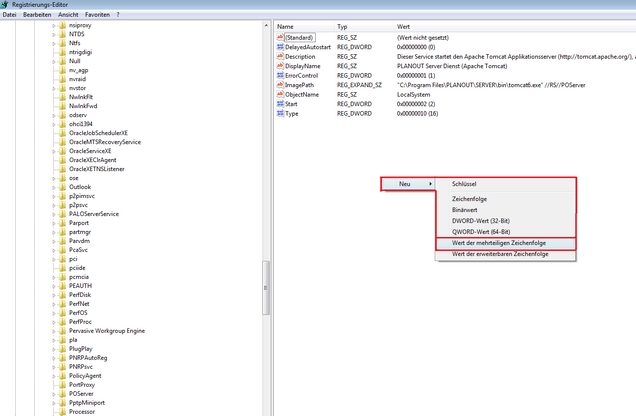
Task: Click the NwlnkFlt folder icon
Action: pos(62,97)
